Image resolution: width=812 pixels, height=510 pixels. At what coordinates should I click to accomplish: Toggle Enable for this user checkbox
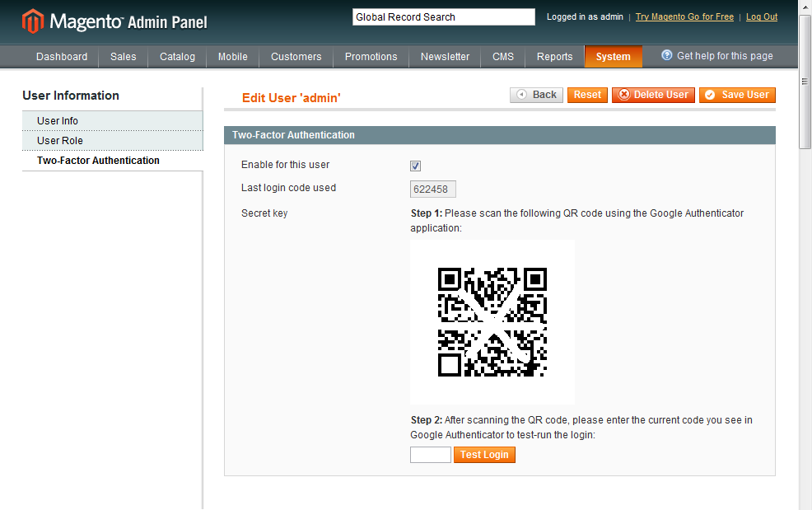415,166
